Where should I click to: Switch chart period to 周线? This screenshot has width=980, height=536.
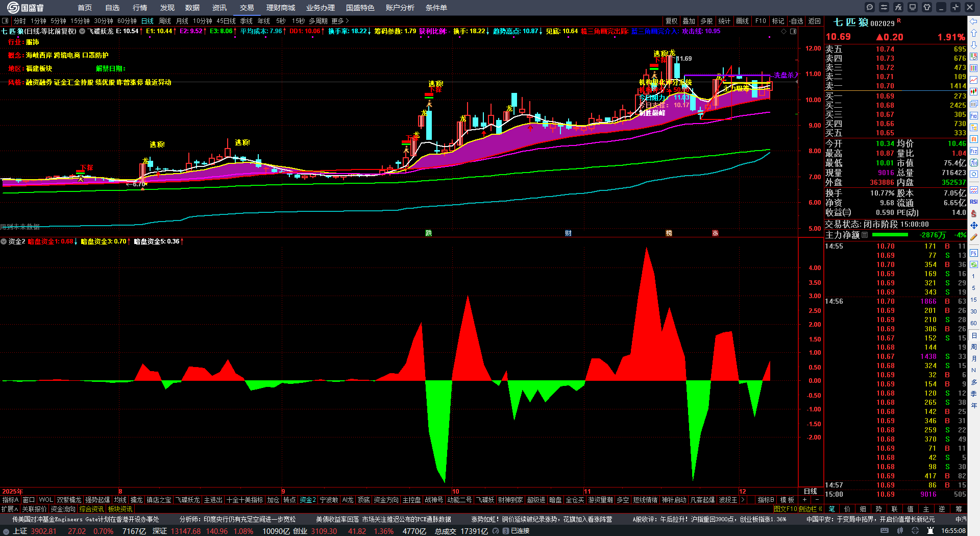tap(165, 21)
